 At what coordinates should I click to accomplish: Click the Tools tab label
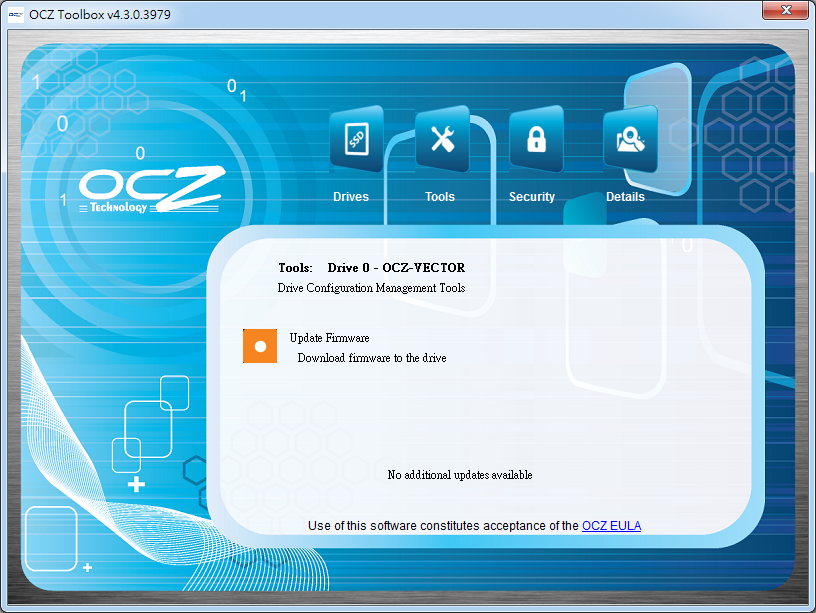click(440, 197)
